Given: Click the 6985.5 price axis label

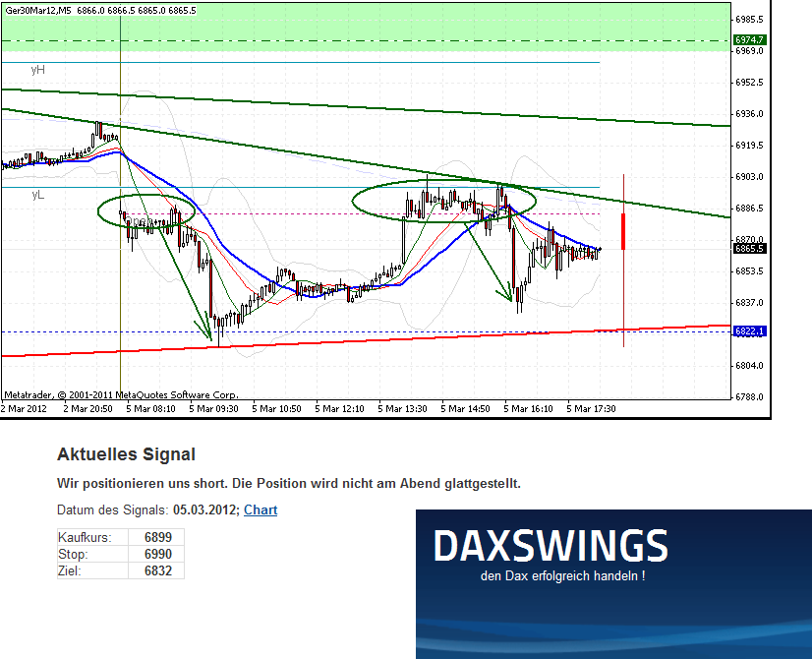Looking at the screenshot, I should (x=749, y=20).
